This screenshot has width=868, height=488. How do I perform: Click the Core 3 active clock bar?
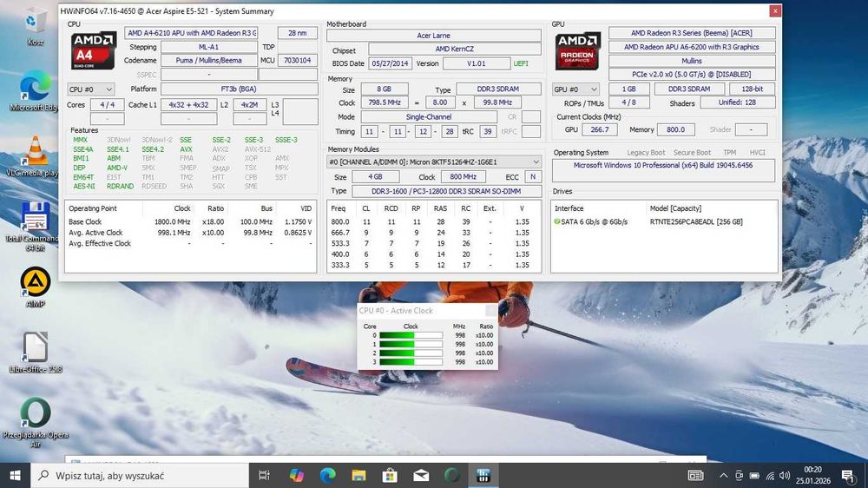click(x=411, y=362)
